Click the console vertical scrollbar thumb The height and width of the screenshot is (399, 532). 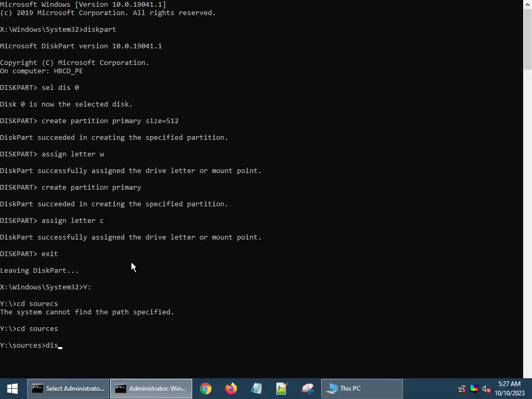point(528,39)
